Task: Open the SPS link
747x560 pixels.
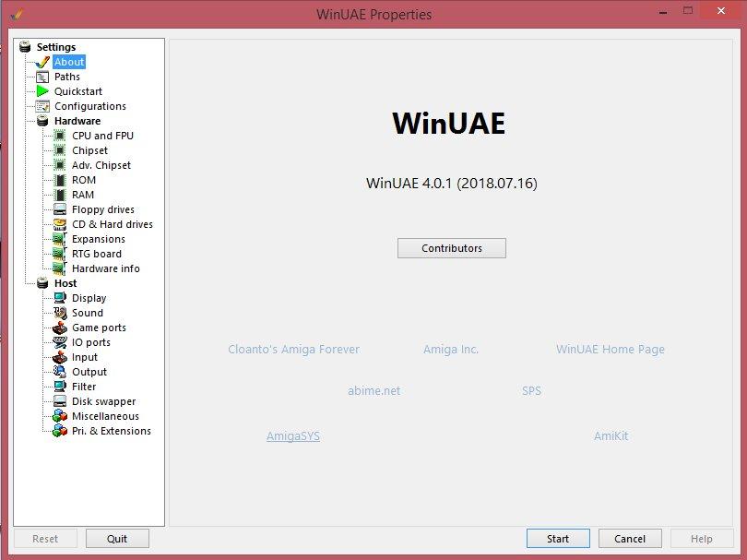Action: 532,391
